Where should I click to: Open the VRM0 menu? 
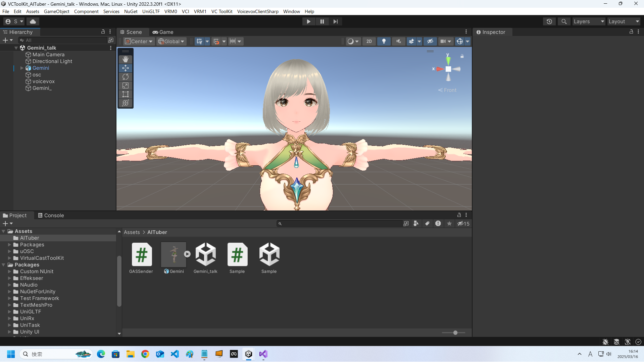[171, 11]
